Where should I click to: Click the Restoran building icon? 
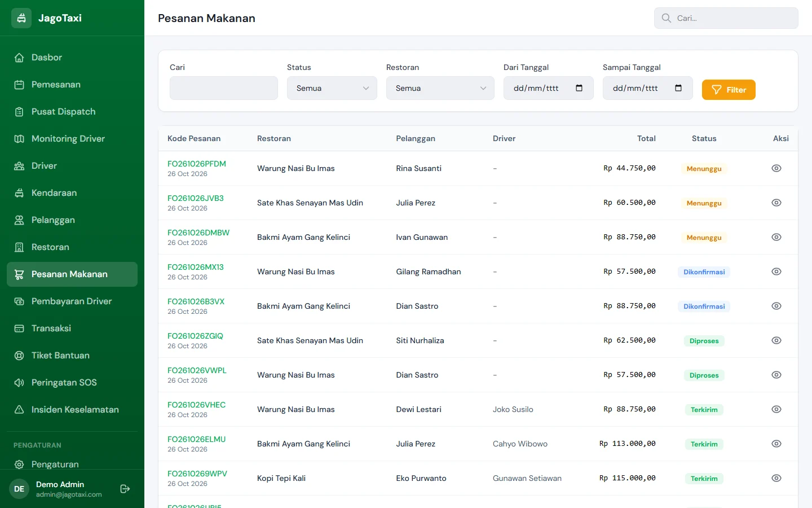(19, 247)
